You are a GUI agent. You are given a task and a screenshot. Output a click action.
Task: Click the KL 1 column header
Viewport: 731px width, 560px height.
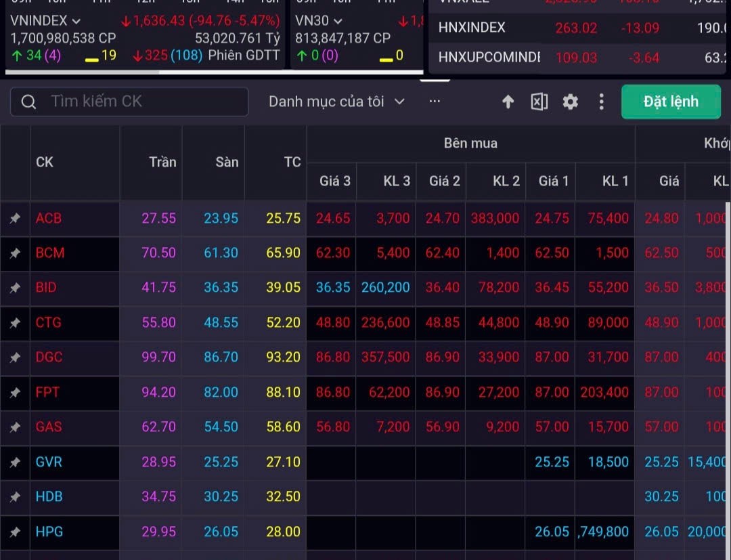[x=615, y=181]
